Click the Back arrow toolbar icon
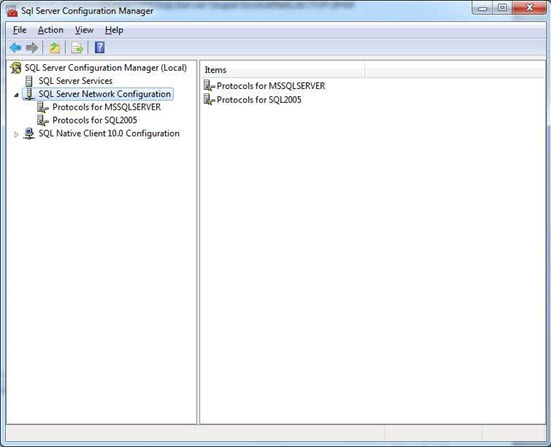This screenshot has height=447, width=551. tap(15, 47)
